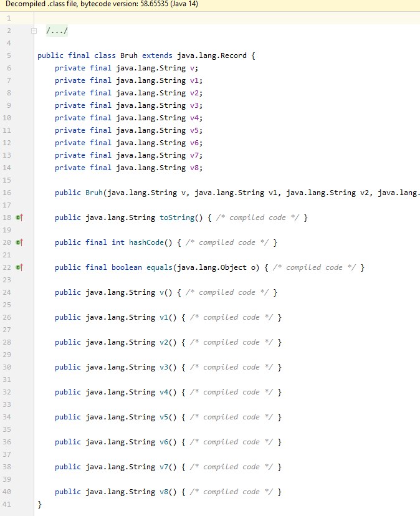Click java.lang.Object parameter type in equals
The width and height of the screenshot is (420, 516).
click(212, 267)
